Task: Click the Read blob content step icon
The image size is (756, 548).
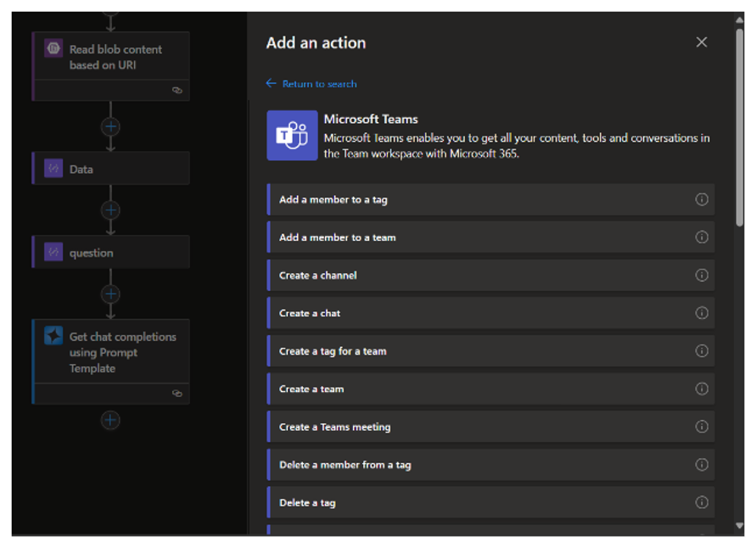Action: [53, 48]
